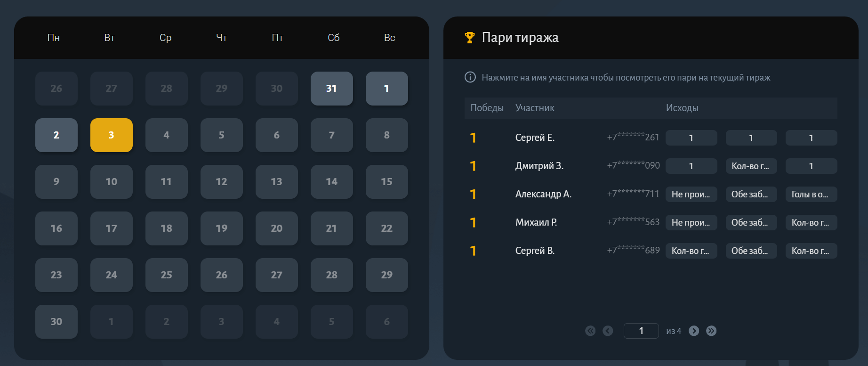868x366 pixels.
Task: Select calendar day 13
Action: (277, 182)
